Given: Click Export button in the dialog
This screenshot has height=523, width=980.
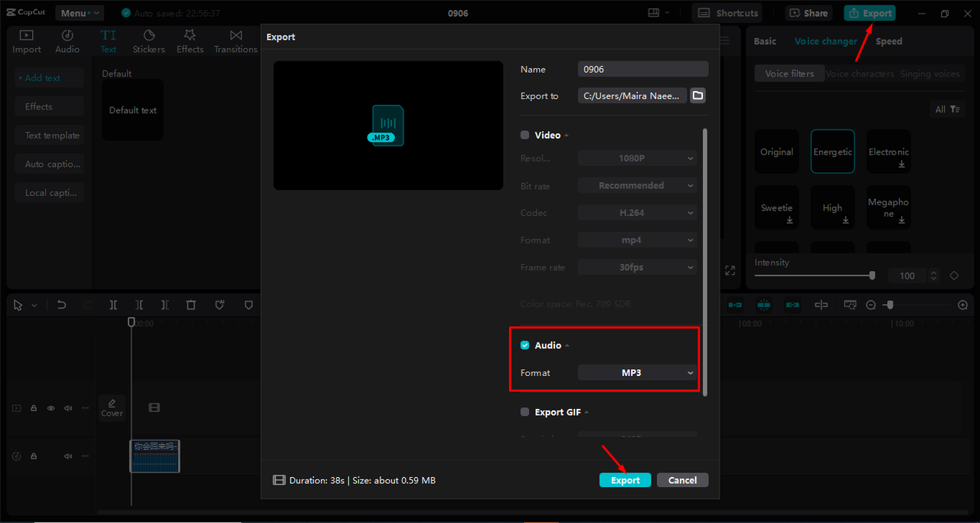Looking at the screenshot, I should point(625,480).
